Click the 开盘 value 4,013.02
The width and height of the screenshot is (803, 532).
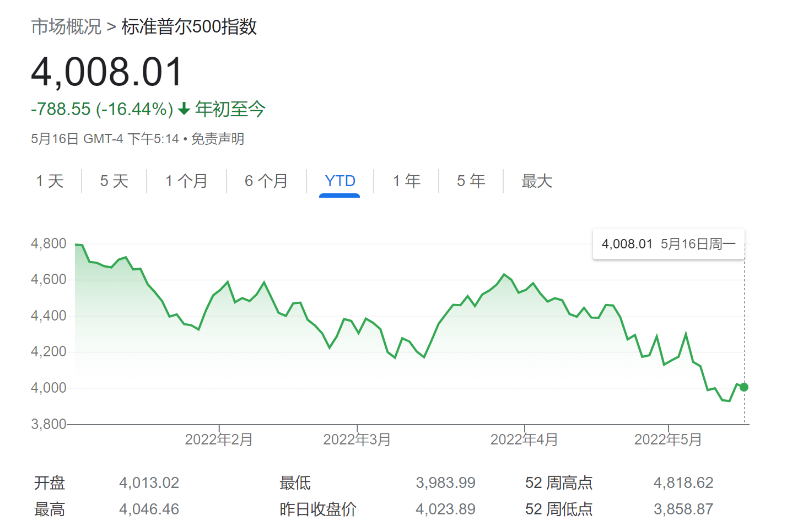coord(149,483)
